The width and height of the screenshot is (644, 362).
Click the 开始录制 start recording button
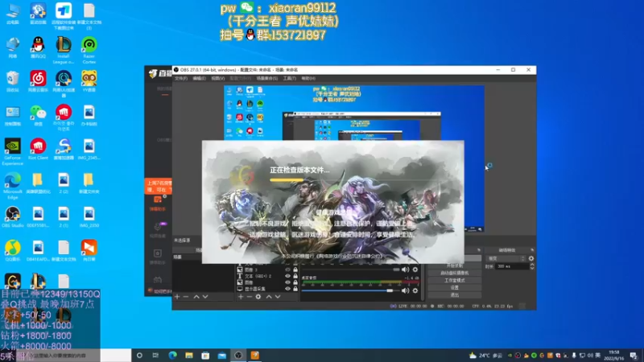point(455,265)
